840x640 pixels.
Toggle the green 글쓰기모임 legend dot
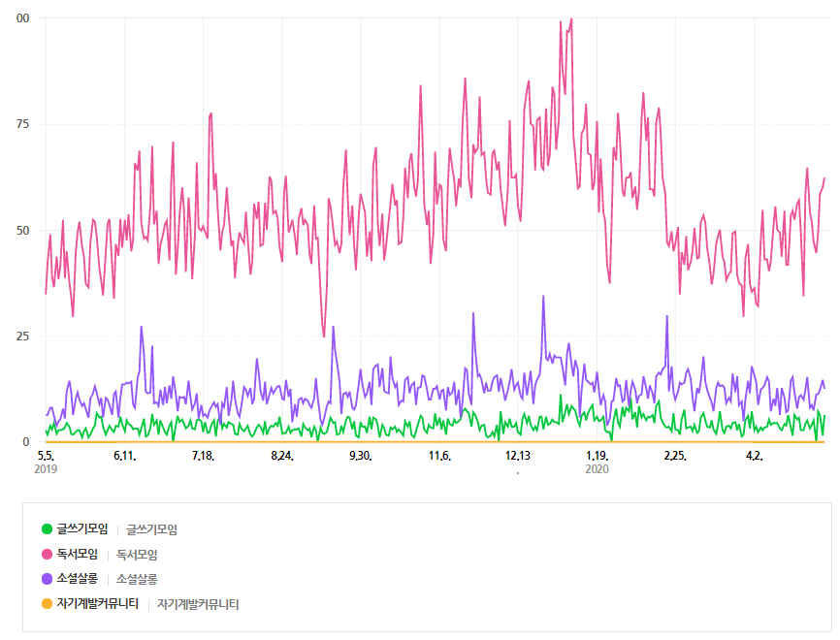point(48,529)
